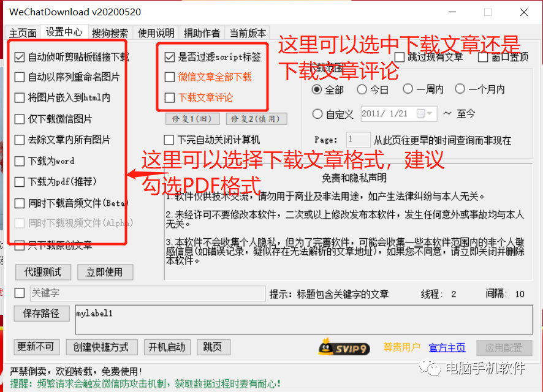Click the 应用配置 button
The image size is (543, 392).
pos(504,348)
